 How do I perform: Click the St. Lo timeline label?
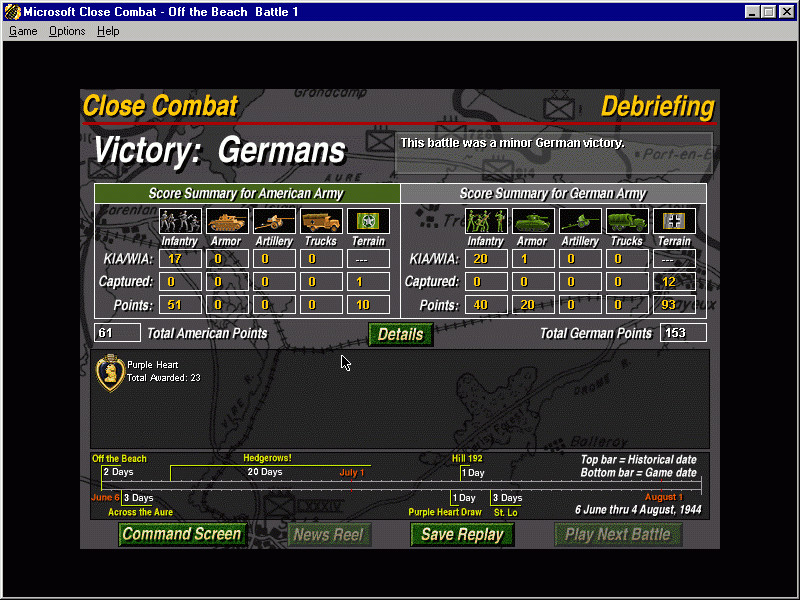pos(506,512)
